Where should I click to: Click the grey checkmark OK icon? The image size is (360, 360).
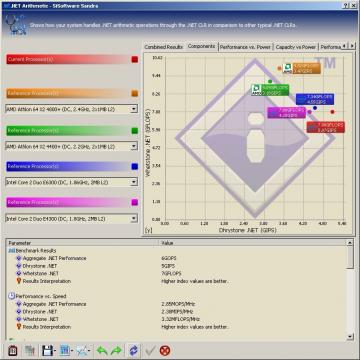point(150,351)
